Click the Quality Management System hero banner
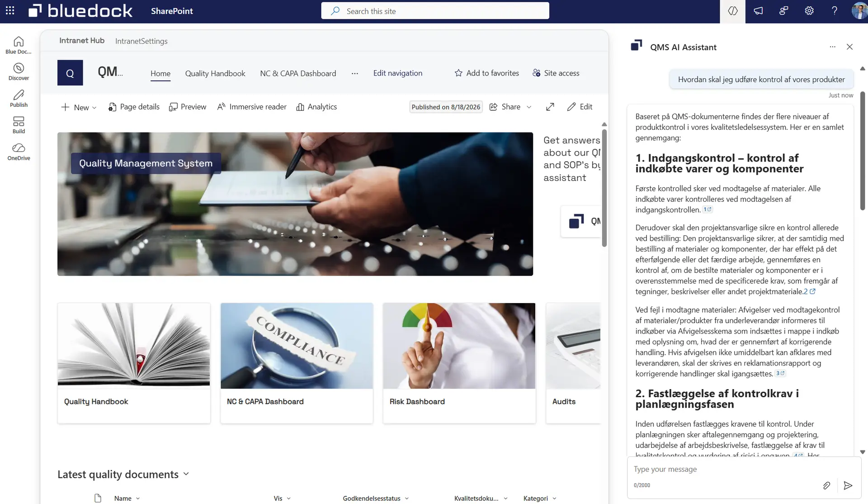The width and height of the screenshot is (868, 504). tap(295, 204)
